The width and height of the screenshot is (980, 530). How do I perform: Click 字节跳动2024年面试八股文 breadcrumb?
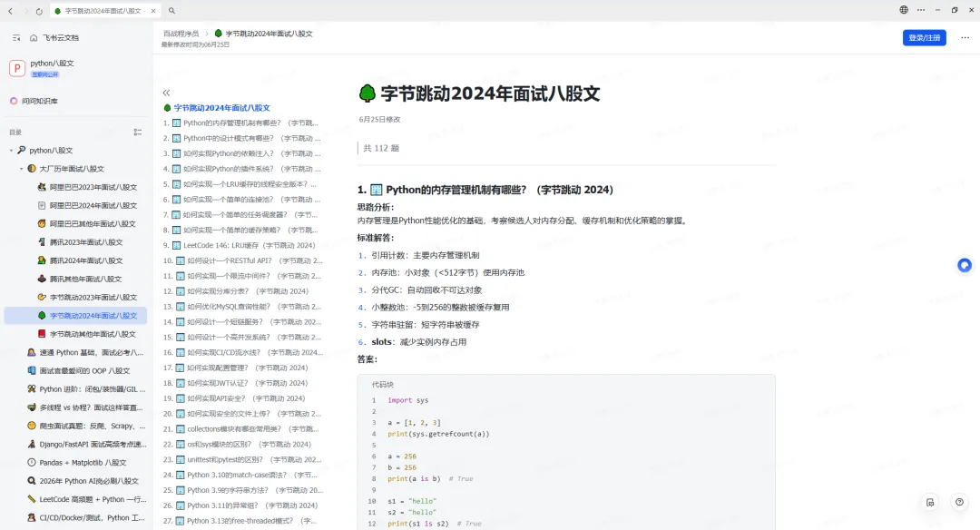[x=263, y=34]
